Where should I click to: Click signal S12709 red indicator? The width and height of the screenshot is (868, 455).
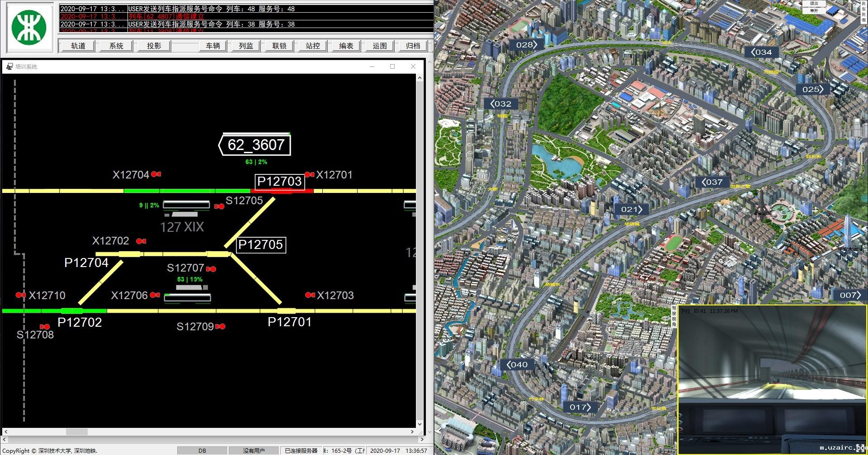click(x=220, y=326)
